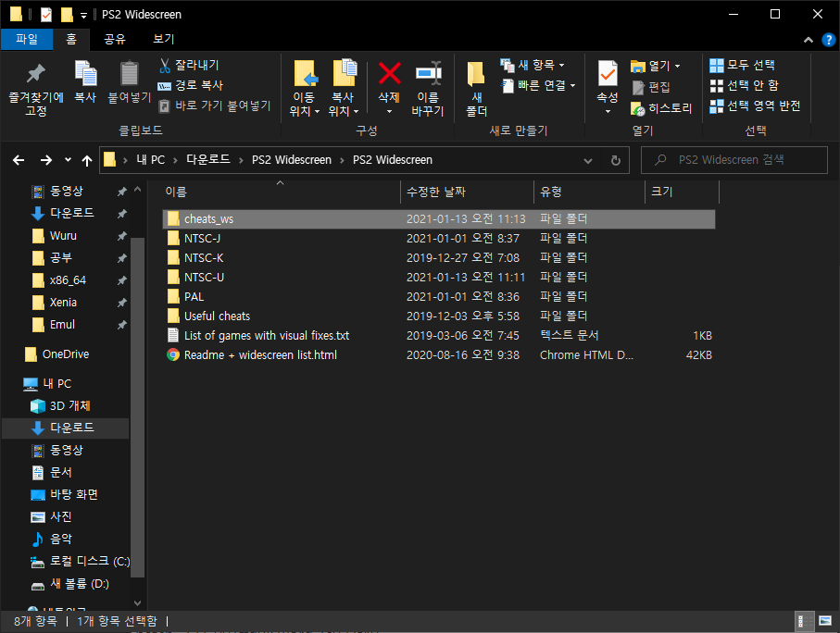Click the PS2 Widescreen 검색 search box
The width and height of the screenshot is (840, 633).
(x=733, y=160)
